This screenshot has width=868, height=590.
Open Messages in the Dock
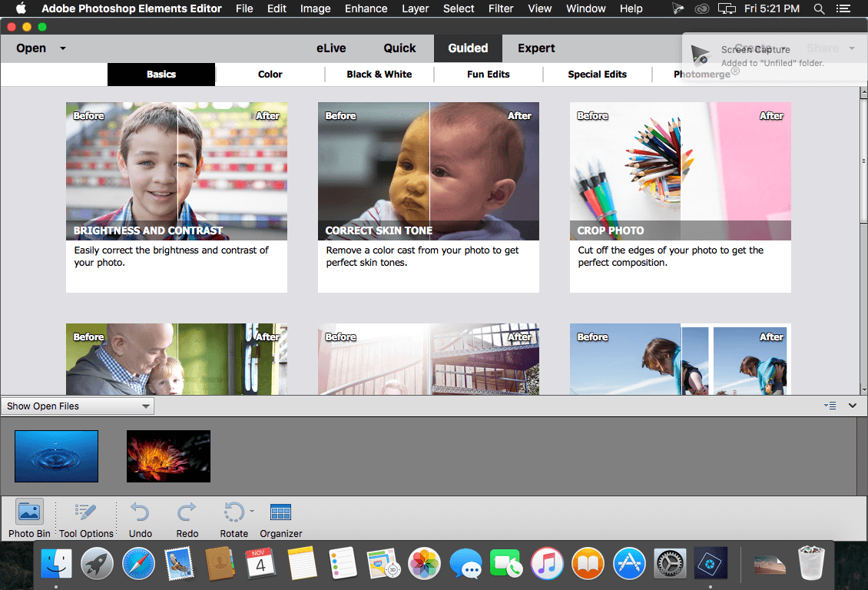(465, 564)
